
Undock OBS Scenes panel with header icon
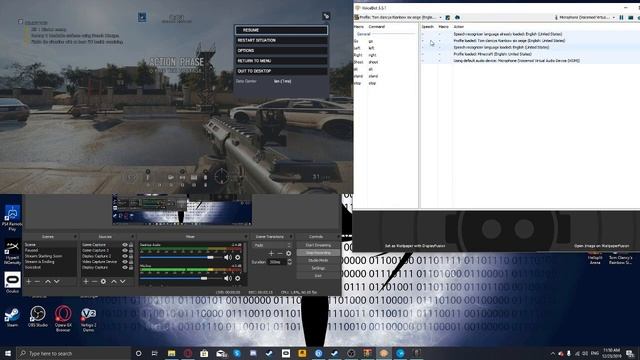click(75, 236)
